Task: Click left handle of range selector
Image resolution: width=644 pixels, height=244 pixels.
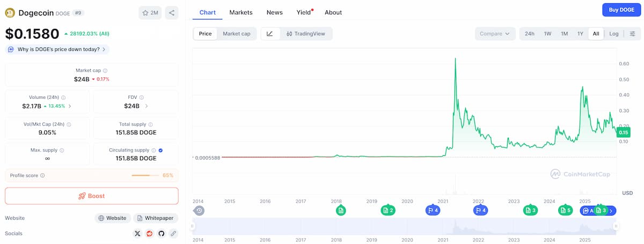Action: click(192, 227)
